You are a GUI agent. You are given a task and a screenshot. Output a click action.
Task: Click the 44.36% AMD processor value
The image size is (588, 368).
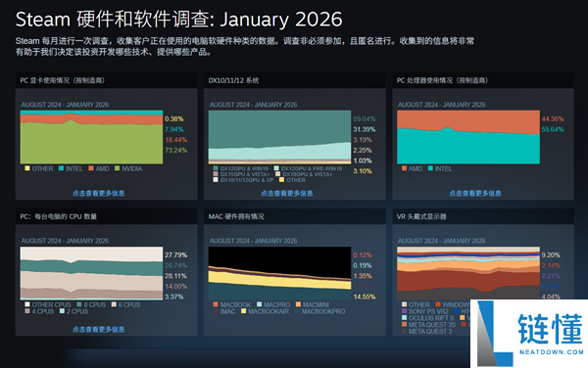553,119
